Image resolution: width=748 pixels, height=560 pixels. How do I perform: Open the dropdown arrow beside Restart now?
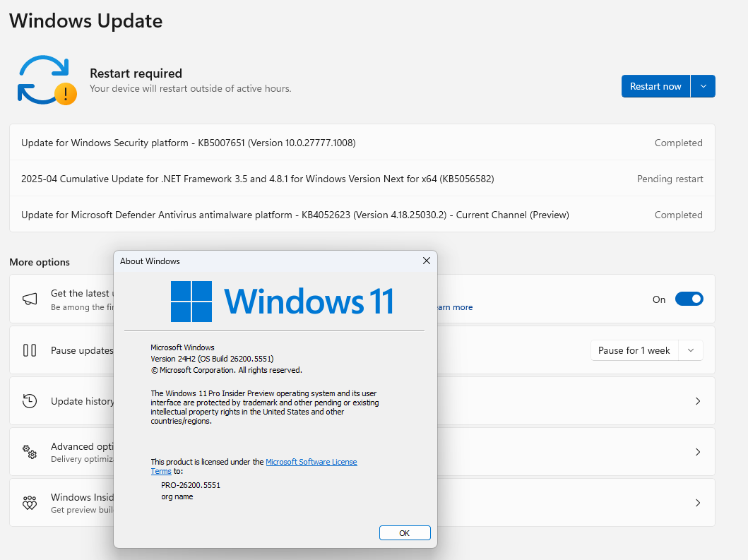tap(704, 86)
